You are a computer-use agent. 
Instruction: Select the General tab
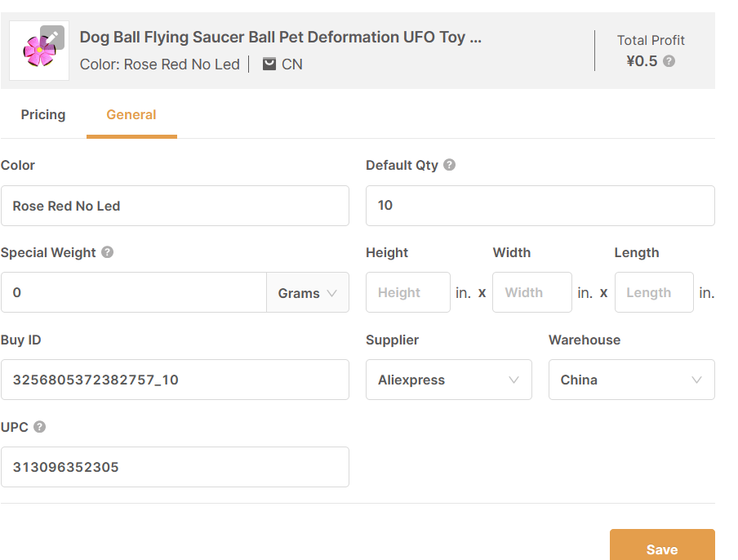point(131,114)
